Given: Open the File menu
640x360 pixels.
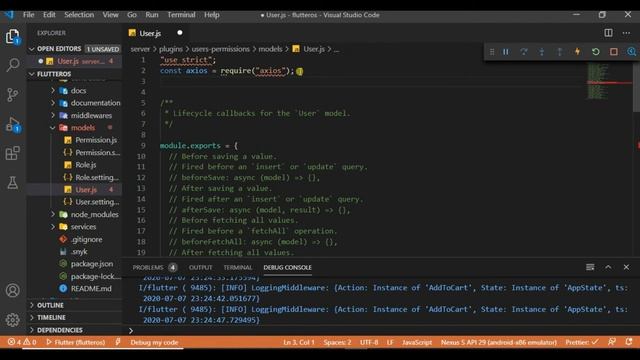Looking at the screenshot, I should pyautogui.click(x=29, y=15).
